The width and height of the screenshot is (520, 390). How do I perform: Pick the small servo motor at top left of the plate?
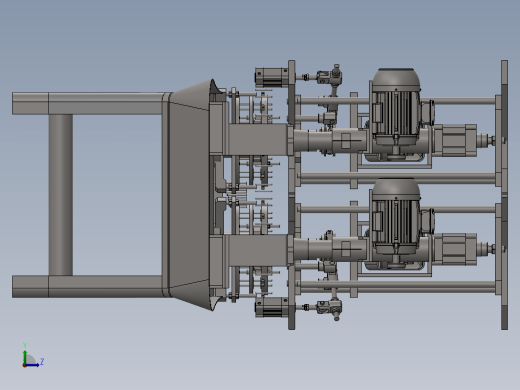click(x=271, y=77)
